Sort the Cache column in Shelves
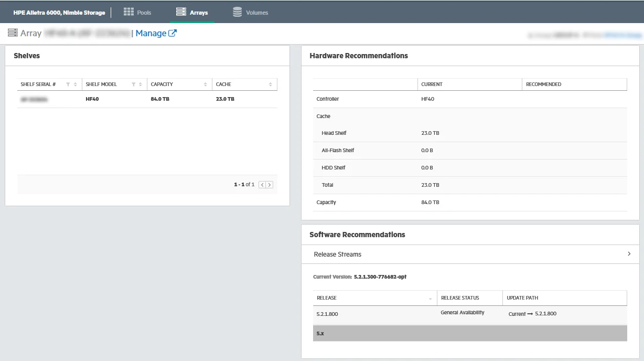Screen dimensions: 644x361 click(x=270, y=84)
